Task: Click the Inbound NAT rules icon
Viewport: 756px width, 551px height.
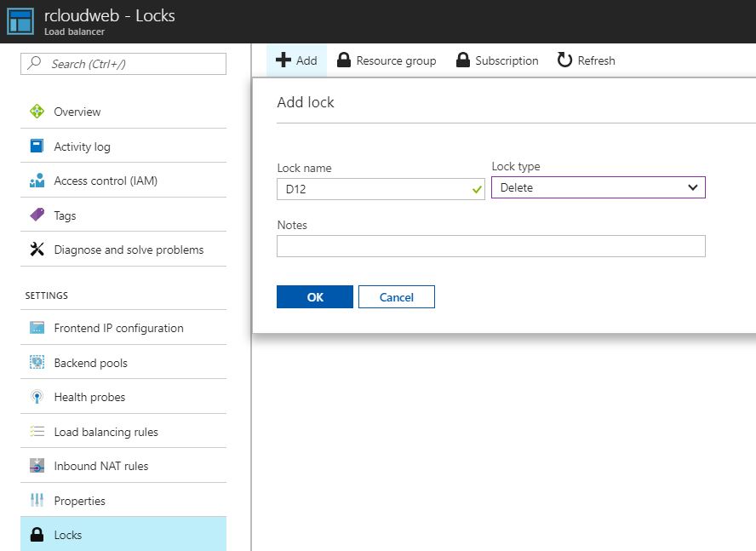Action: point(37,466)
